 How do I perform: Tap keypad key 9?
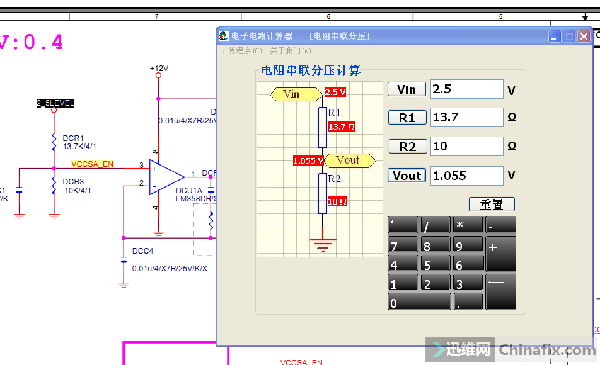pyautogui.click(x=468, y=244)
